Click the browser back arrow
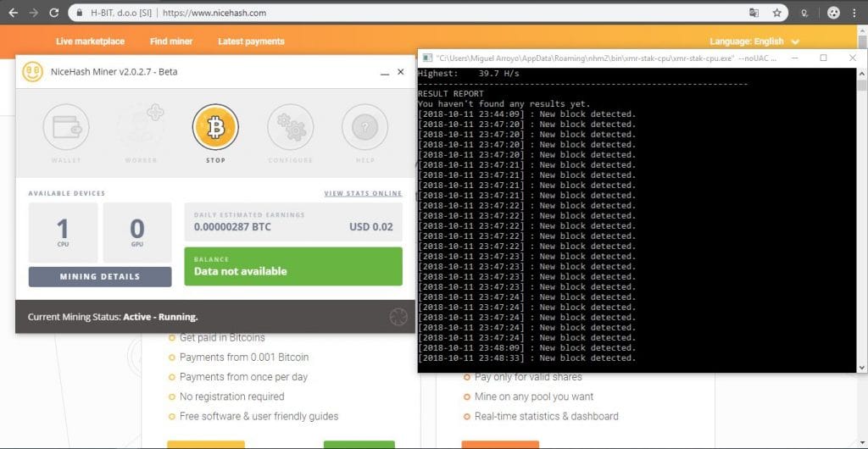 [x=14, y=13]
